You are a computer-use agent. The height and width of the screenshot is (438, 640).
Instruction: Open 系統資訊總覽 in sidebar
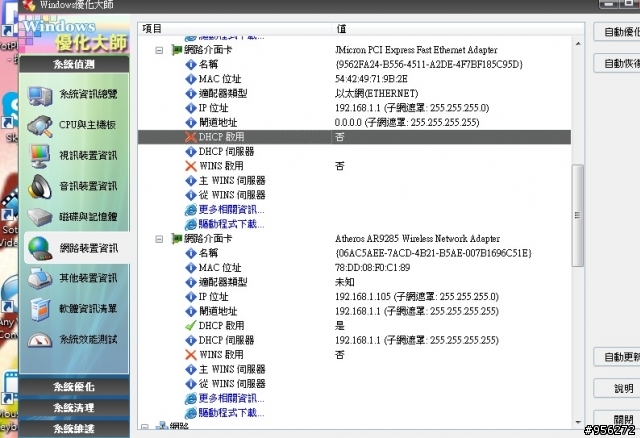(x=73, y=94)
